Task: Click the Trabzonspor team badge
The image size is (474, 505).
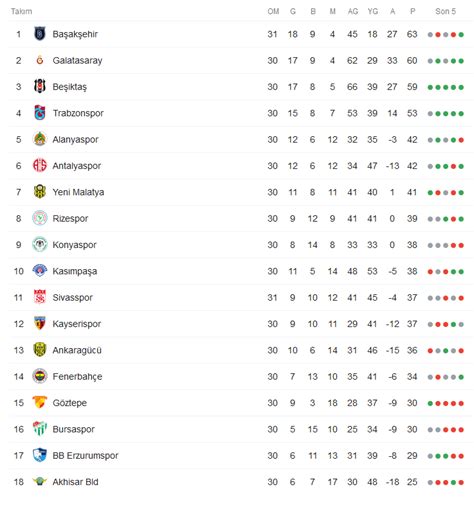Action: pos(40,113)
